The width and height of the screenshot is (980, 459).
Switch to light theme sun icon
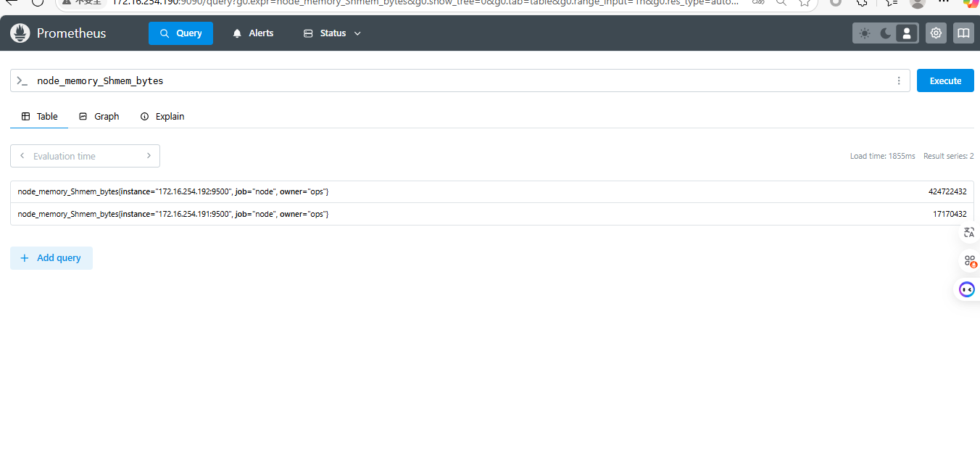[864, 33]
